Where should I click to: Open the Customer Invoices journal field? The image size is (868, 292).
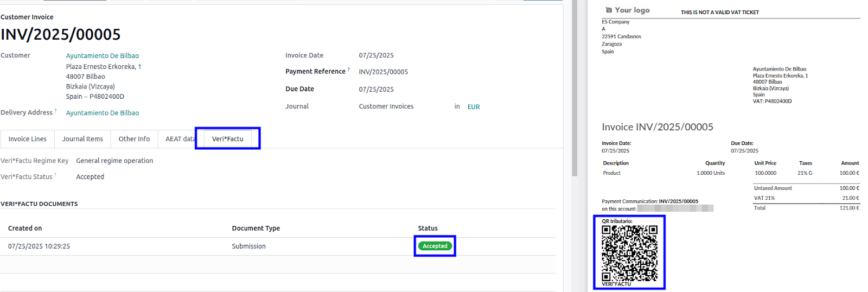(x=386, y=106)
